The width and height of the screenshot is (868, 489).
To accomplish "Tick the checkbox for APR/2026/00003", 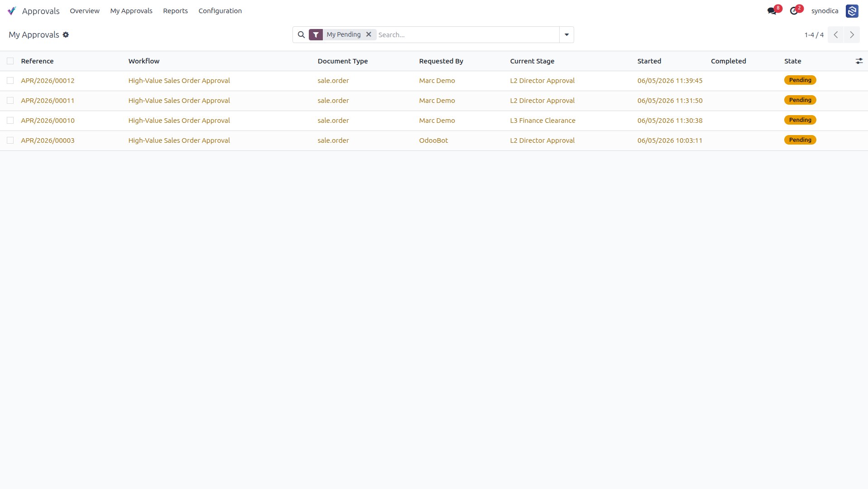I will [x=10, y=140].
